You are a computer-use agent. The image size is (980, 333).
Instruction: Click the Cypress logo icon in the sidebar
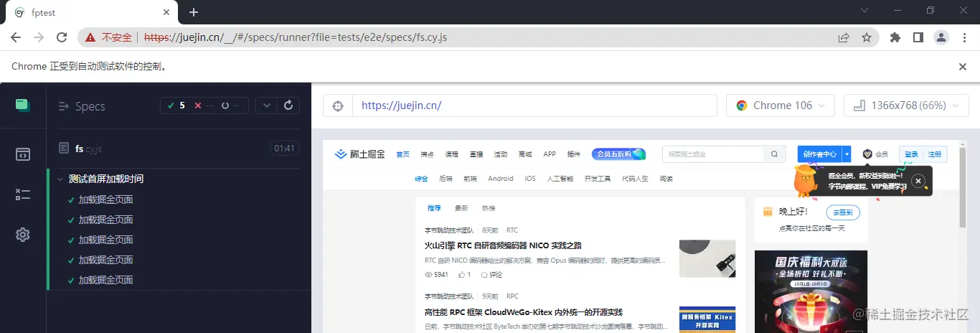point(23,105)
